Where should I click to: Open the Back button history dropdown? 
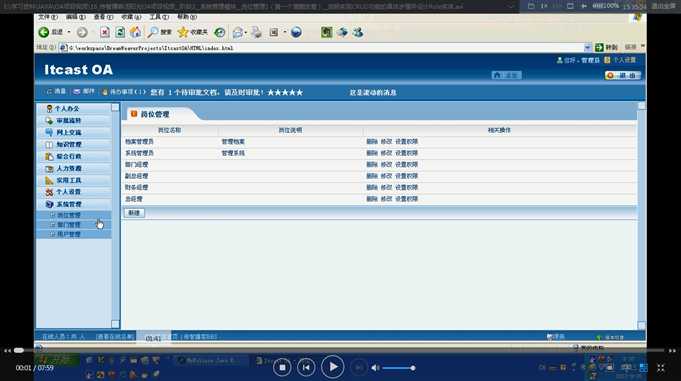(69, 32)
